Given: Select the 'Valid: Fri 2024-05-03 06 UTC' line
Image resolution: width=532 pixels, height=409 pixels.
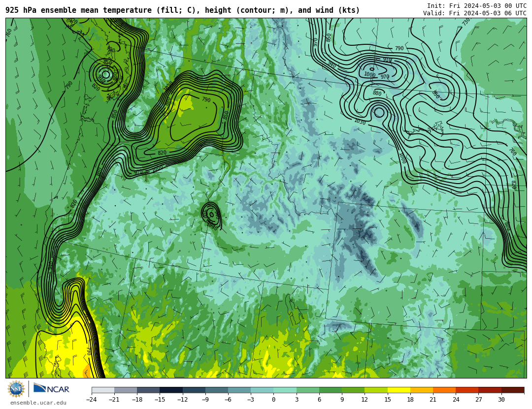Looking at the screenshot, I should pyautogui.click(x=475, y=13).
